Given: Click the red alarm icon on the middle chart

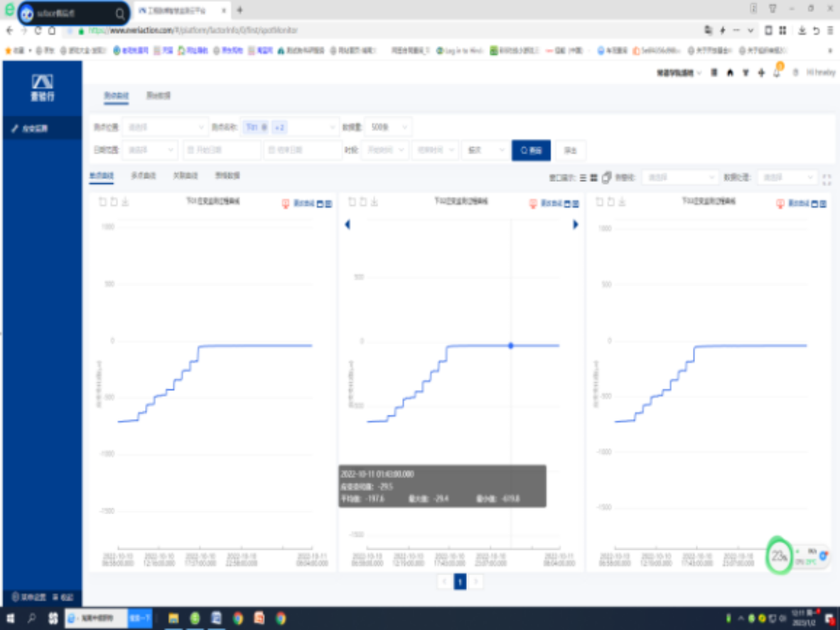Looking at the screenshot, I should click(x=533, y=203).
